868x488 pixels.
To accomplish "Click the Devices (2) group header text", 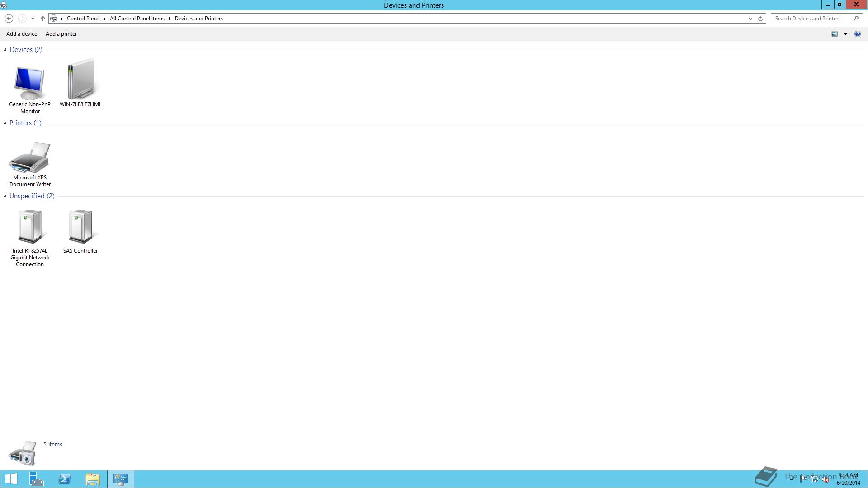I will coord(26,50).
